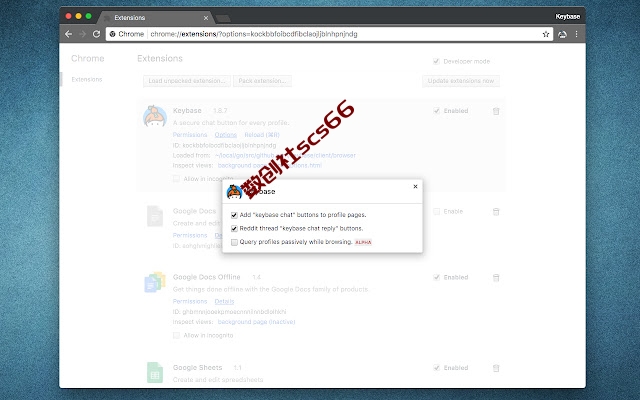Viewport: 640px width, 400px height.
Task: Click 'Pack extension...' button
Action: 262,81
